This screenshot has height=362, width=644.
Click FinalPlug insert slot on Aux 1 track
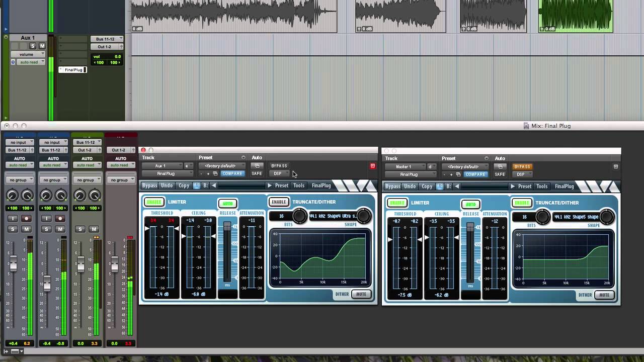(73, 70)
